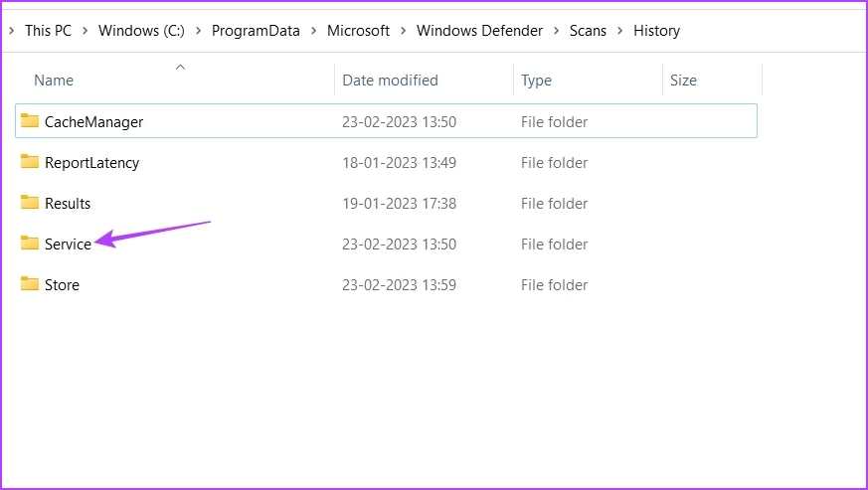
Task: Click the Service folder icon
Action: pyautogui.click(x=30, y=243)
